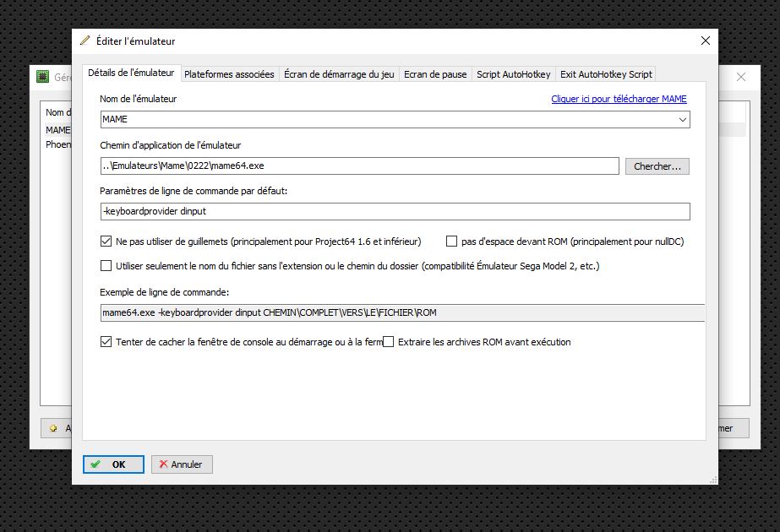The height and width of the screenshot is (532, 780).
Task: Switch to the Ecran de pause tab
Action: [435, 74]
